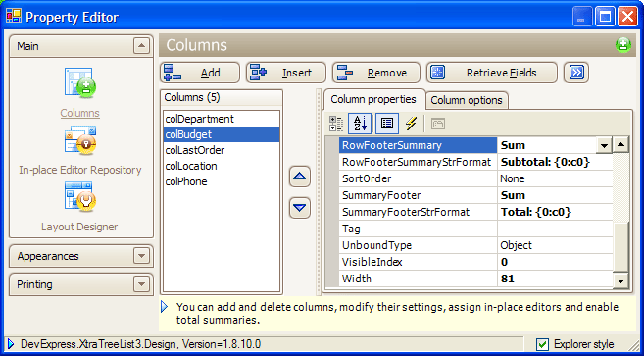Image resolution: width=644 pixels, height=356 pixels.
Task: Click the double-arrow more options button
Action: tap(576, 73)
